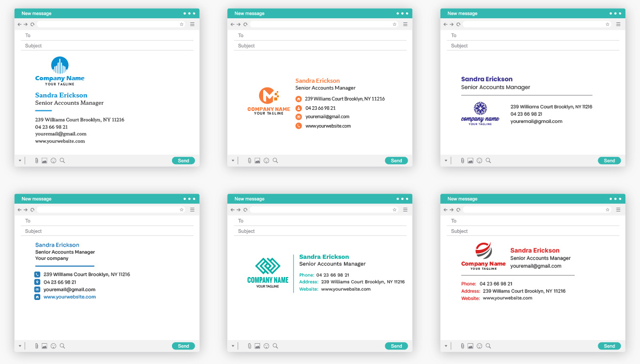Attach a file in the orange-logo signature email
Viewport: 640px width, 364px height.
(250, 161)
